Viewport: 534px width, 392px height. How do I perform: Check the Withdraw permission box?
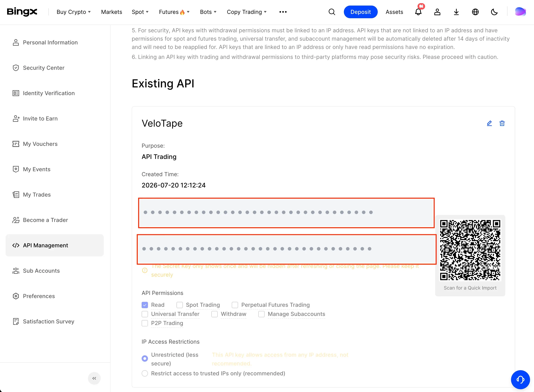pos(214,314)
